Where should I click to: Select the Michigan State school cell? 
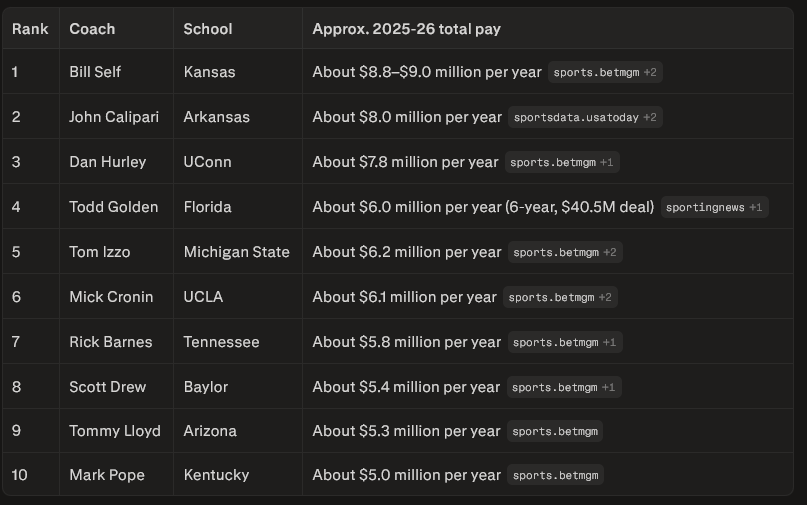236,252
